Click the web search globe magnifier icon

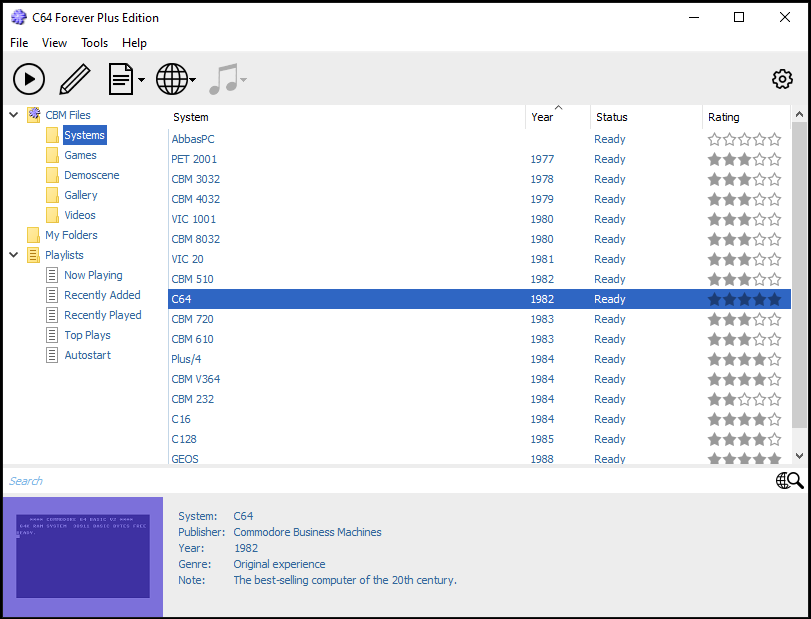[789, 480]
